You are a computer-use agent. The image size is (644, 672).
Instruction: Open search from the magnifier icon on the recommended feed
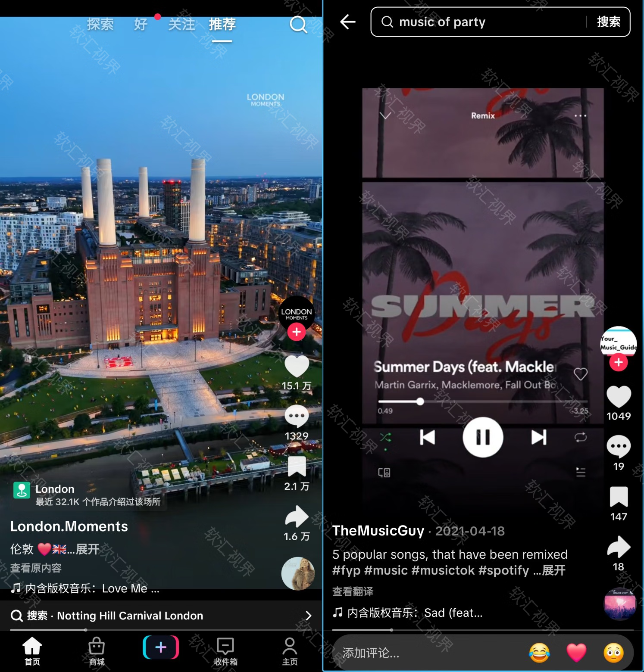(x=298, y=25)
